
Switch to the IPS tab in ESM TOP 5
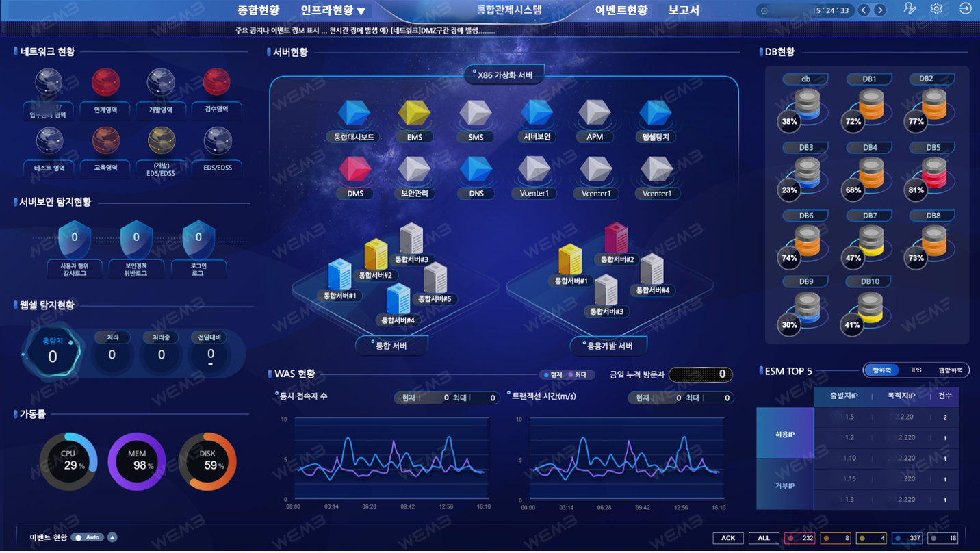(916, 370)
